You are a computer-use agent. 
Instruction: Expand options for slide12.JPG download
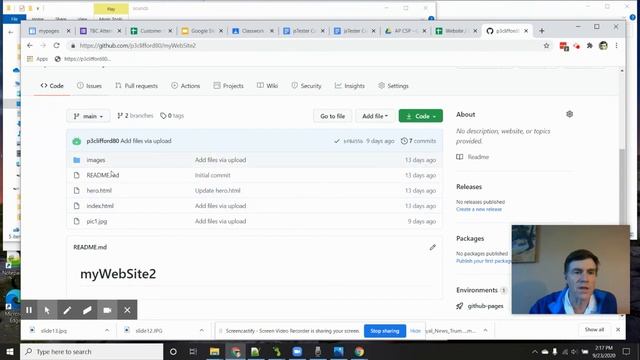click(x=202, y=330)
